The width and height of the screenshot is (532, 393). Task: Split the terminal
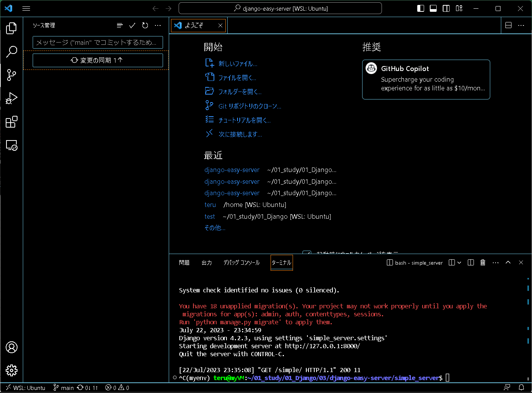[471, 263]
